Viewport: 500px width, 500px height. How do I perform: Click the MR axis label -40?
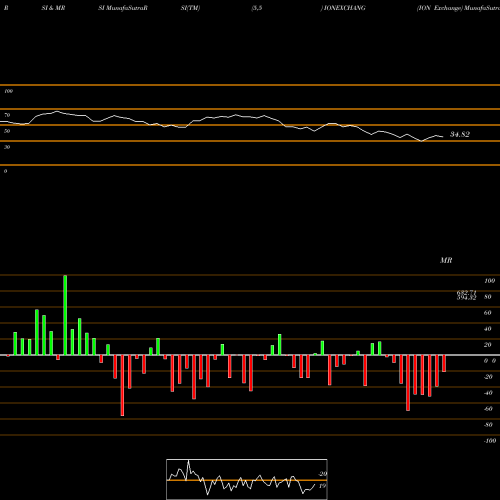click(488, 393)
